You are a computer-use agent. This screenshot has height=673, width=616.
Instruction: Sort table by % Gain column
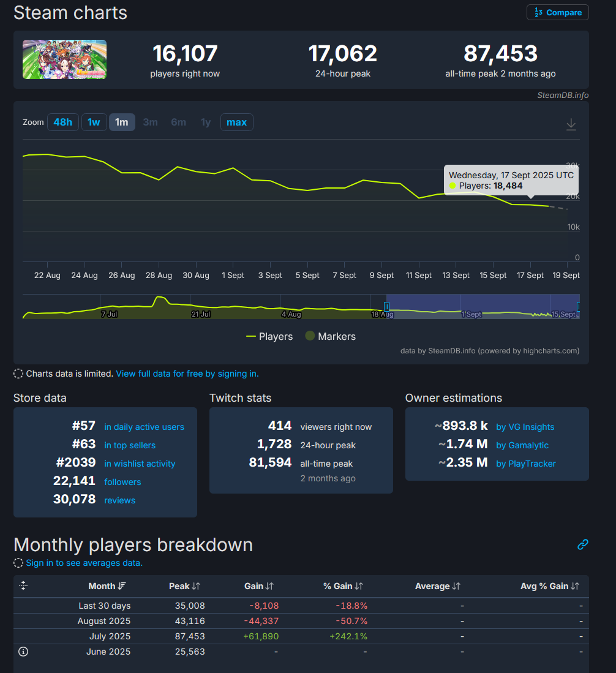(x=343, y=586)
